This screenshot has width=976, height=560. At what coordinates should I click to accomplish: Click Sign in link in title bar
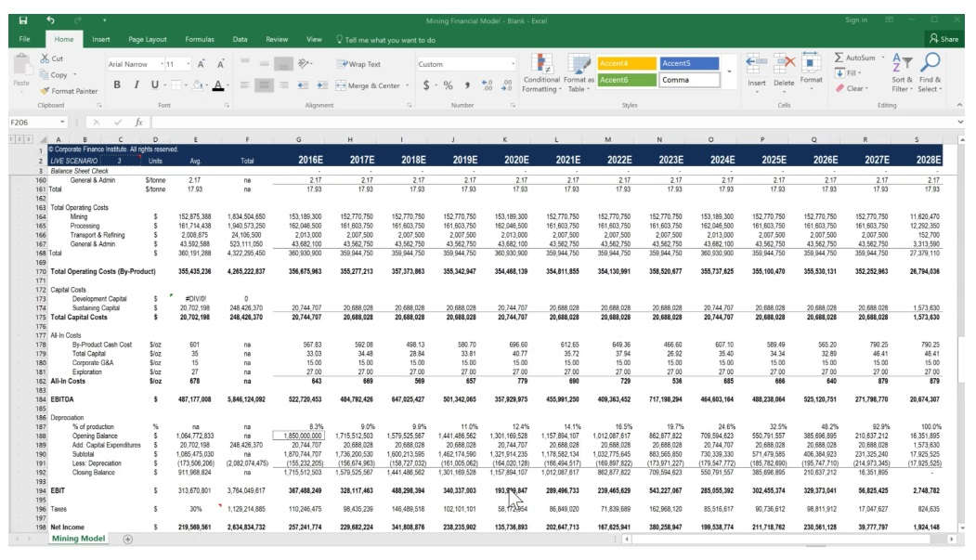coord(855,20)
